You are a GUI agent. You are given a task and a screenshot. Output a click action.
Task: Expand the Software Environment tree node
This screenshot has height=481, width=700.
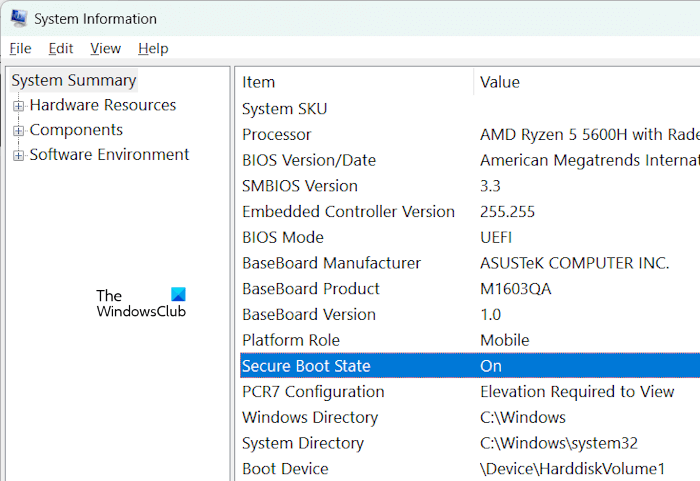tap(18, 155)
